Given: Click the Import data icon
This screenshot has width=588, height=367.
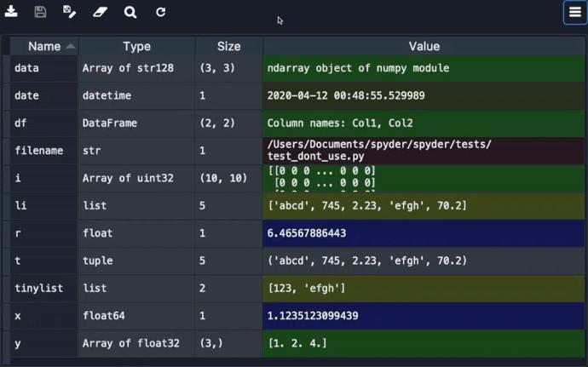Looking at the screenshot, I should coord(12,12).
